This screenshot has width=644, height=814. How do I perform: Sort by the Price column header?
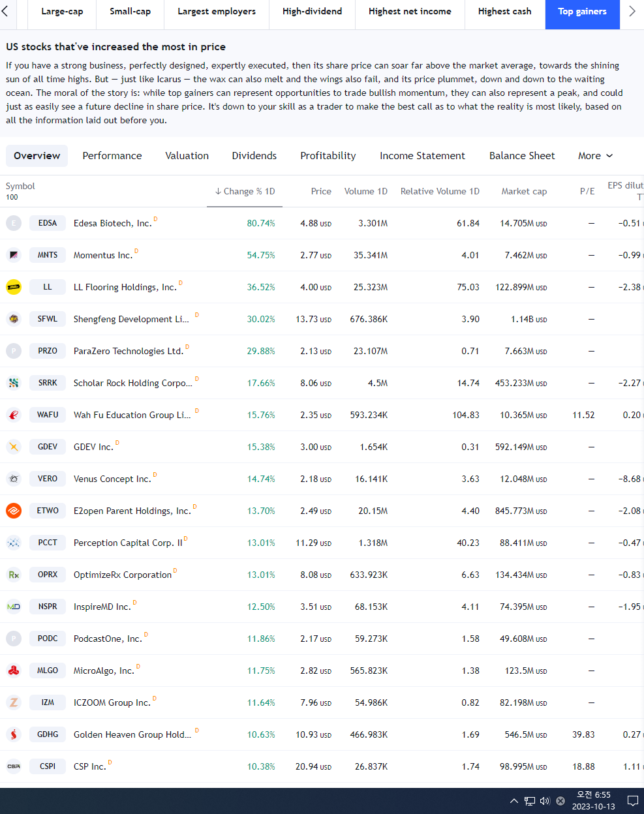[x=321, y=191]
